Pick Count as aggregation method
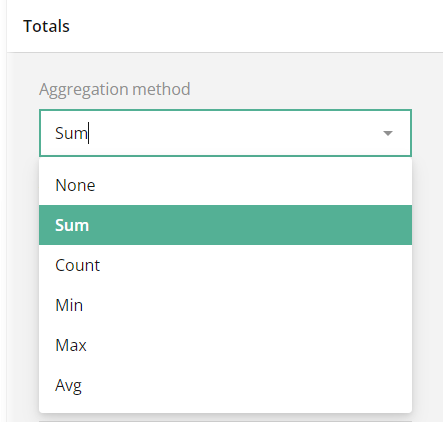Screen dimensions: 443x422 click(x=225, y=265)
